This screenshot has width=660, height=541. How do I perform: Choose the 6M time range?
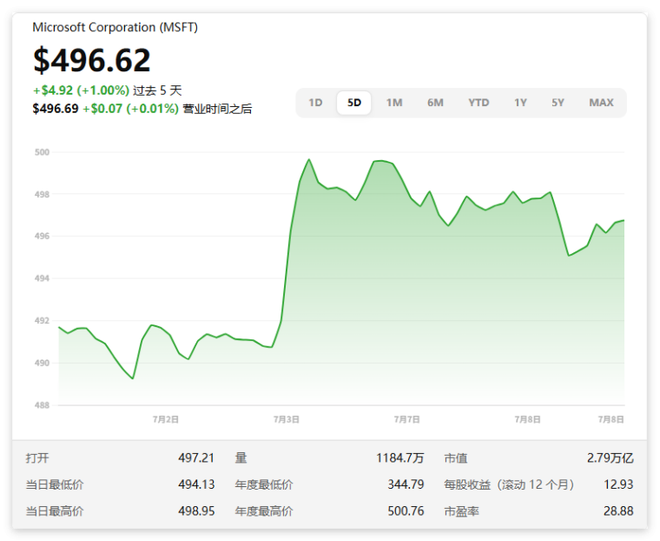click(435, 103)
